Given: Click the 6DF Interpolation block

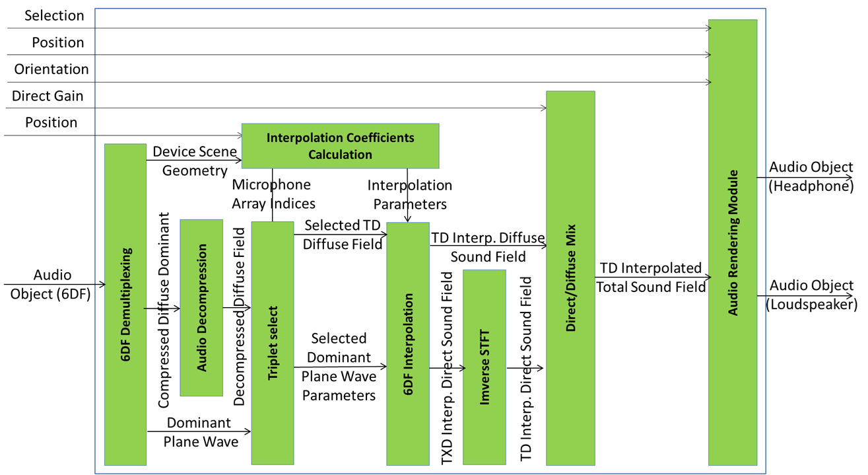Looking at the screenshot, I should (x=407, y=344).
